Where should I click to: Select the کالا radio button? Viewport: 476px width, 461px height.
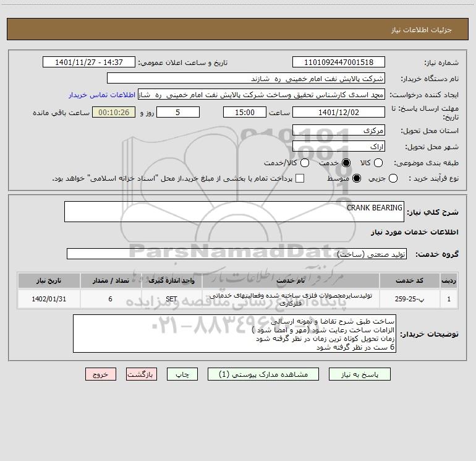(x=378, y=163)
